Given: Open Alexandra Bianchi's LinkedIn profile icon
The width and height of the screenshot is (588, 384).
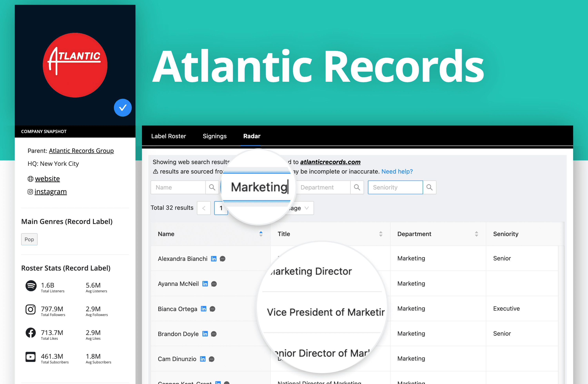Looking at the screenshot, I should tap(213, 259).
